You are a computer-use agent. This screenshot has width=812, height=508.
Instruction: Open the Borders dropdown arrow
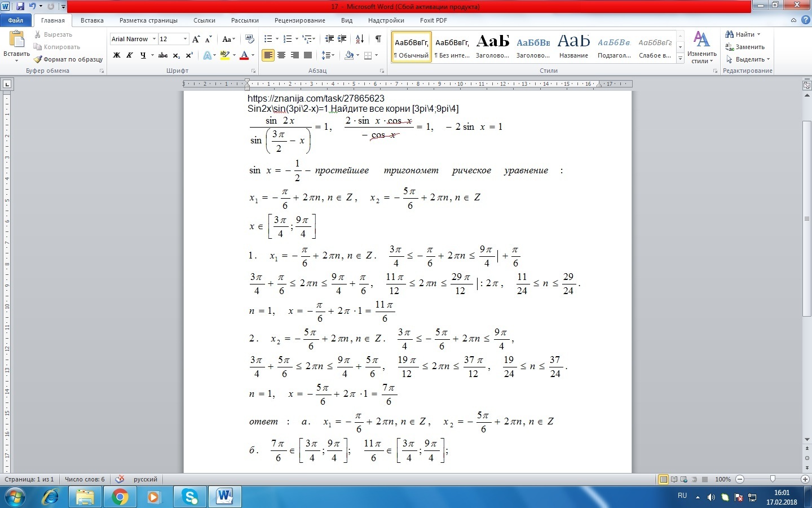(376, 55)
